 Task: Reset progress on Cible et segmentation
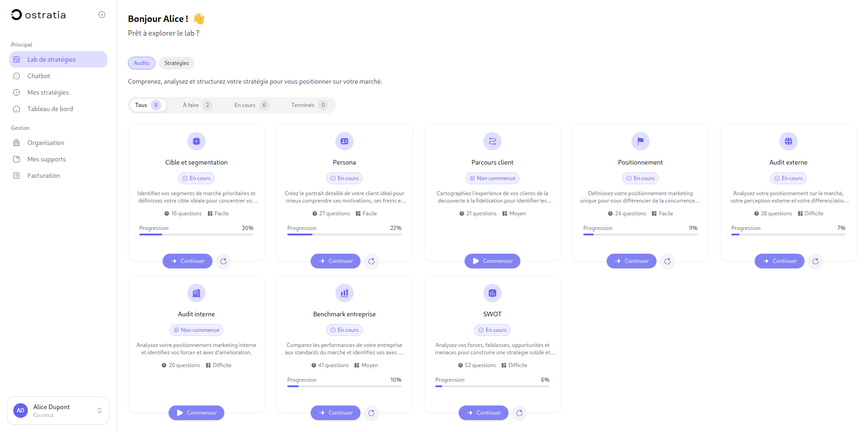(223, 261)
